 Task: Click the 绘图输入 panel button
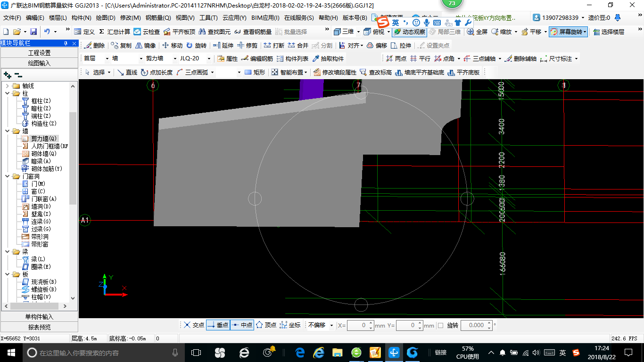click(x=39, y=63)
